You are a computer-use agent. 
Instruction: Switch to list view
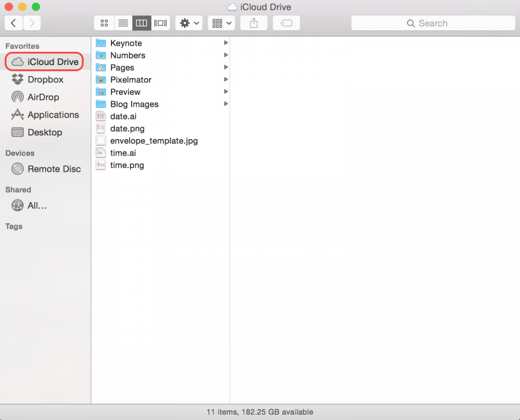[x=123, y=23]
